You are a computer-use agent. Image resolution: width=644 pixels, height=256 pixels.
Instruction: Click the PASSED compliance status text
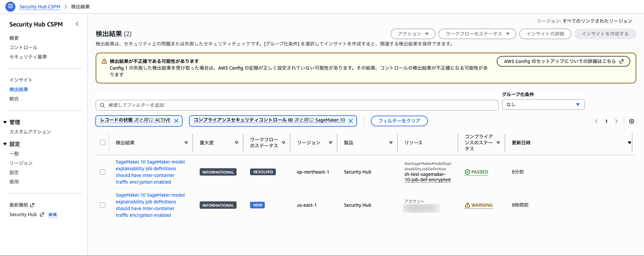coord(480,172)
